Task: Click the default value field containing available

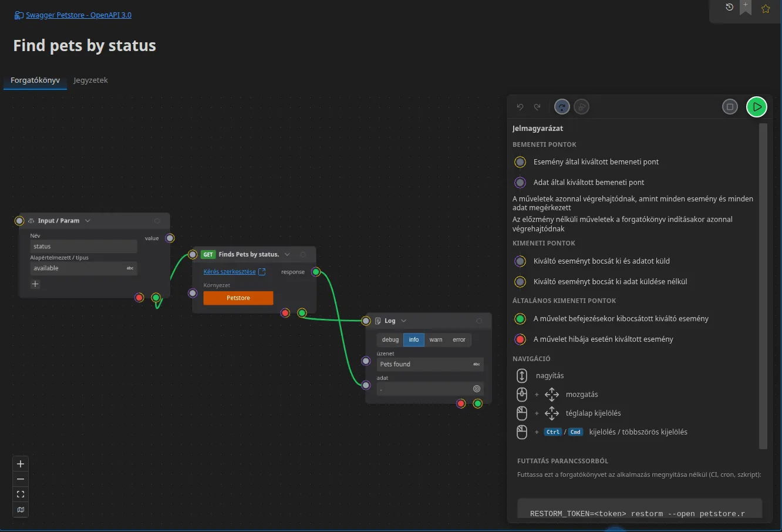Action: pyautogui.click(x=83, y=268)
